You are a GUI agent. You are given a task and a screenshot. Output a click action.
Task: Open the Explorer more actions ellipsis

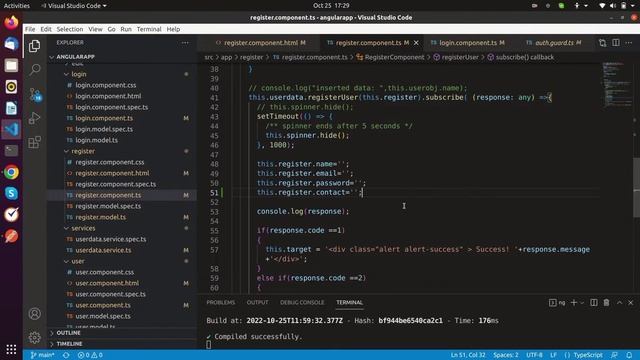point(185,42)
